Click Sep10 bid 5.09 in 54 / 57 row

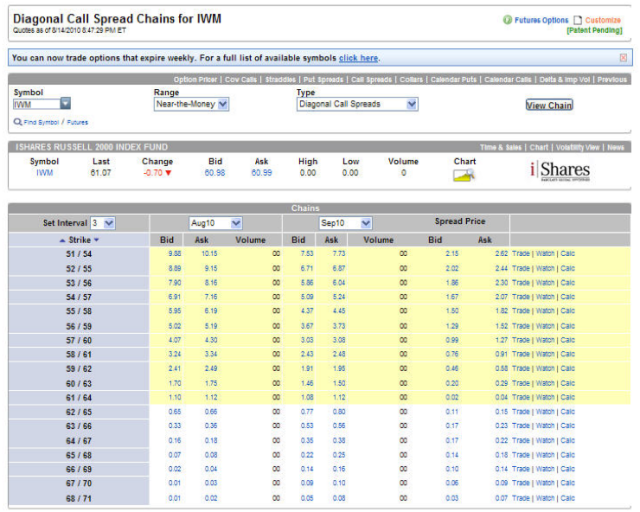(x=307, y=297)
